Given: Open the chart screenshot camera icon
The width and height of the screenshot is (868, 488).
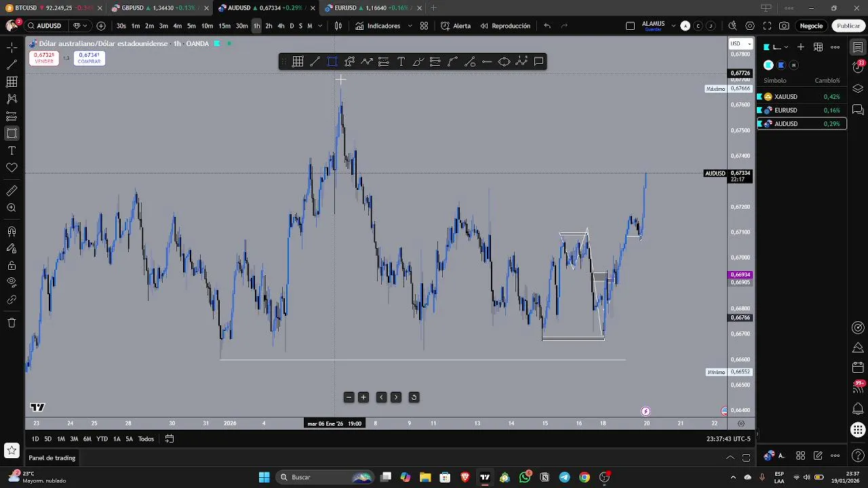Looking at the screenshot, I should point(784,26).
